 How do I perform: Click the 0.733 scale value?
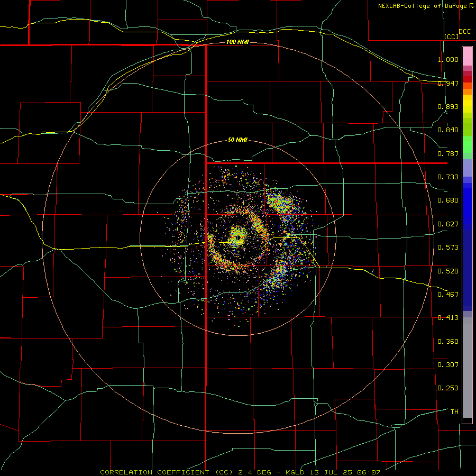click(x=448, y=177)
